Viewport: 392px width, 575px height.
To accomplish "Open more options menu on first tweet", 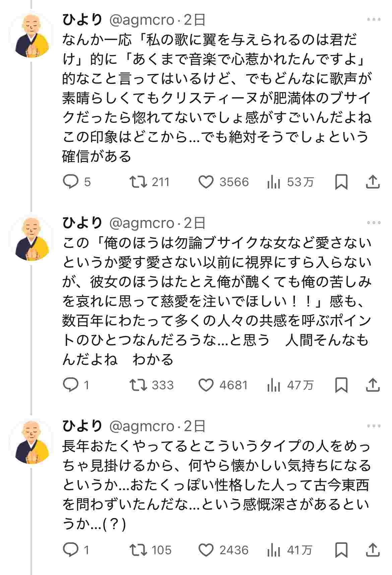I will [x=374, y=20].
